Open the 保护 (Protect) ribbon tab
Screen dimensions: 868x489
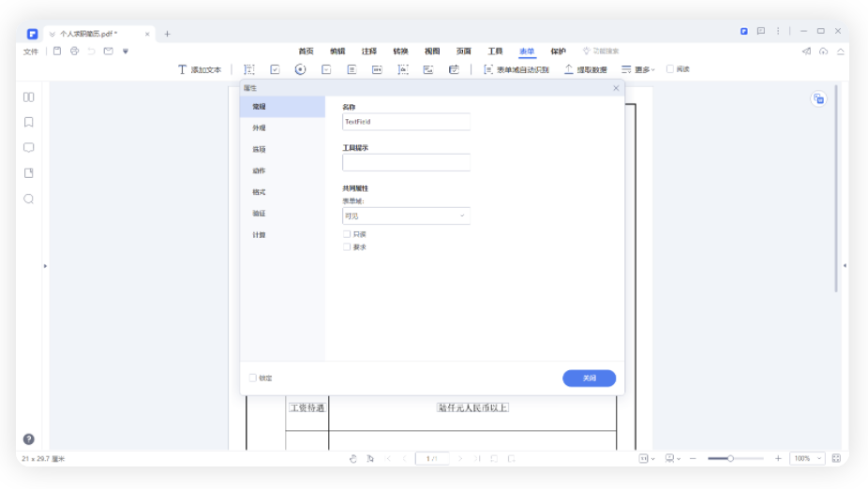tap(558, 52)
